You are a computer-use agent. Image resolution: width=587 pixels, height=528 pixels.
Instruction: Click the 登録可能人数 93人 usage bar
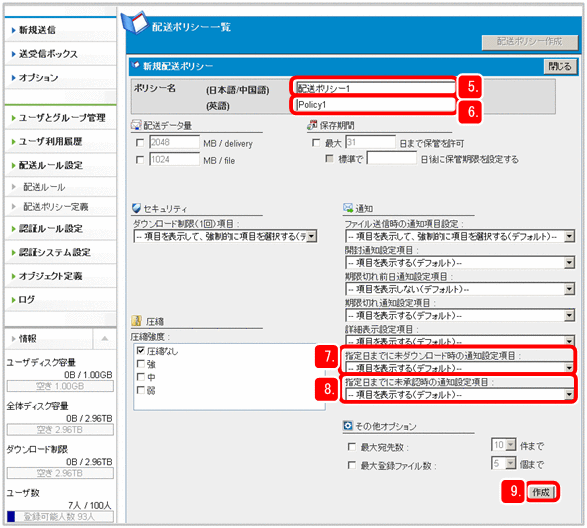click(x=60, y=517)
